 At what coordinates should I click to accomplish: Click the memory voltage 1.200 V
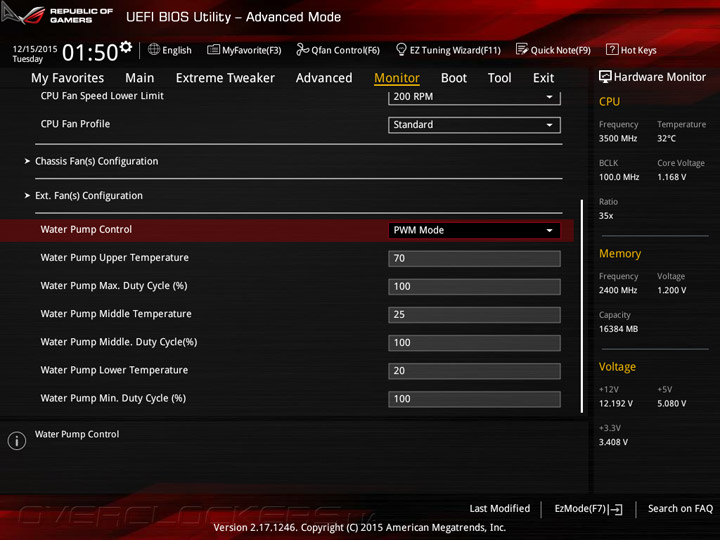[x=671, y=290]
